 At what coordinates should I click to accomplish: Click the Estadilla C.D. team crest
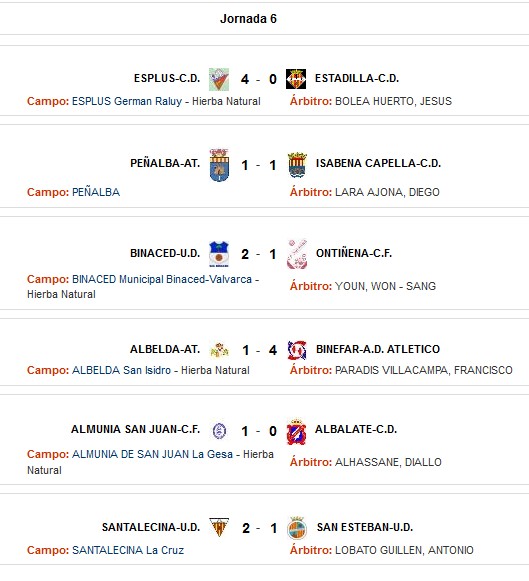pos(296,79)
